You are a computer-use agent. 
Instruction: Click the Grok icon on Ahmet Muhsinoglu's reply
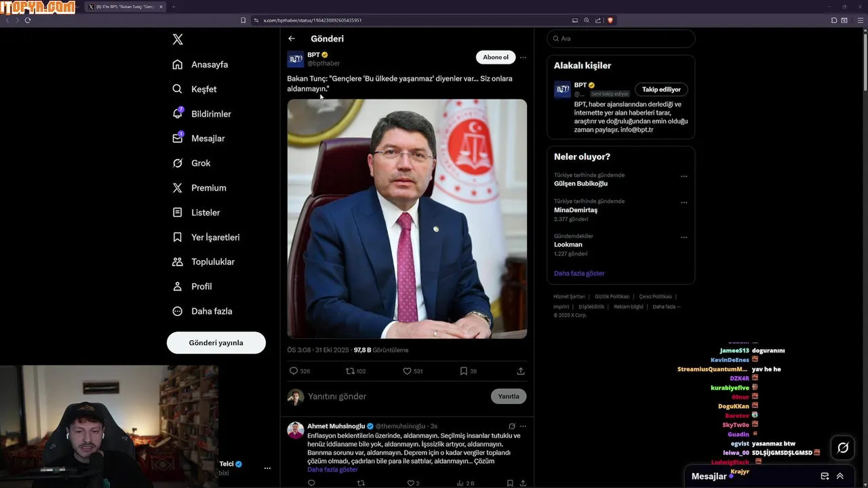(x=512, y=426)
